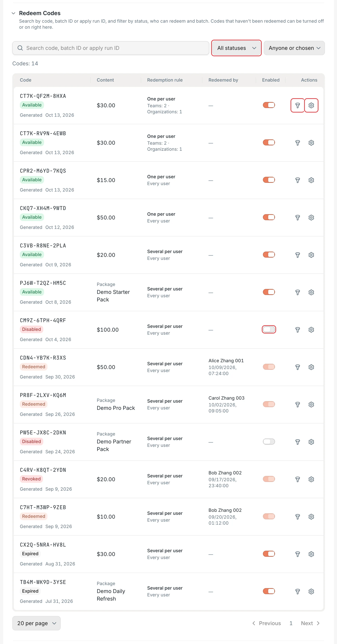Click the code text CKQ7-XH4M-9WTD

[43, 208]
